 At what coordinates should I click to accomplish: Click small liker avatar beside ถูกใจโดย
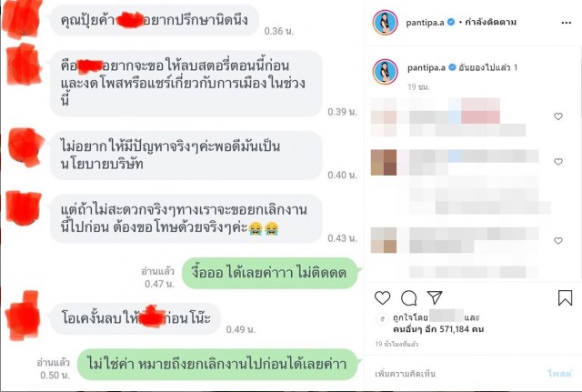click(382, 318)
